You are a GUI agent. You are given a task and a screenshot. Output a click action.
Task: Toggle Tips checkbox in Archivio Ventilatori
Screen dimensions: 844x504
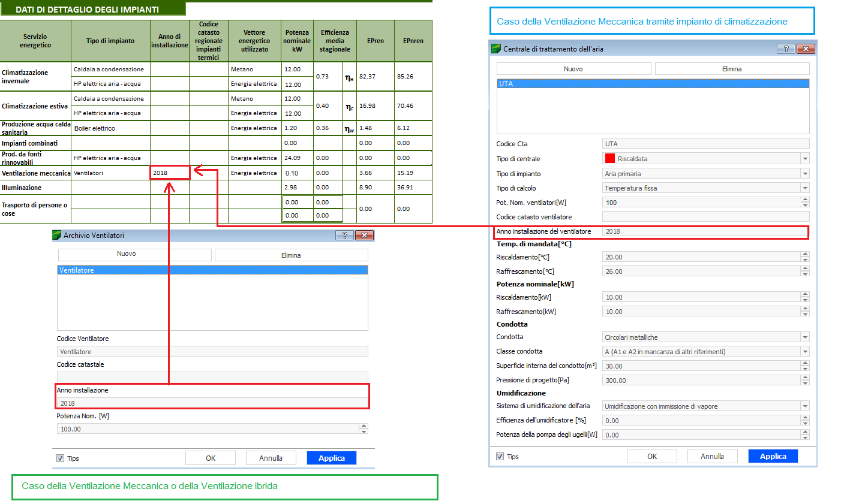click(61, 458)
